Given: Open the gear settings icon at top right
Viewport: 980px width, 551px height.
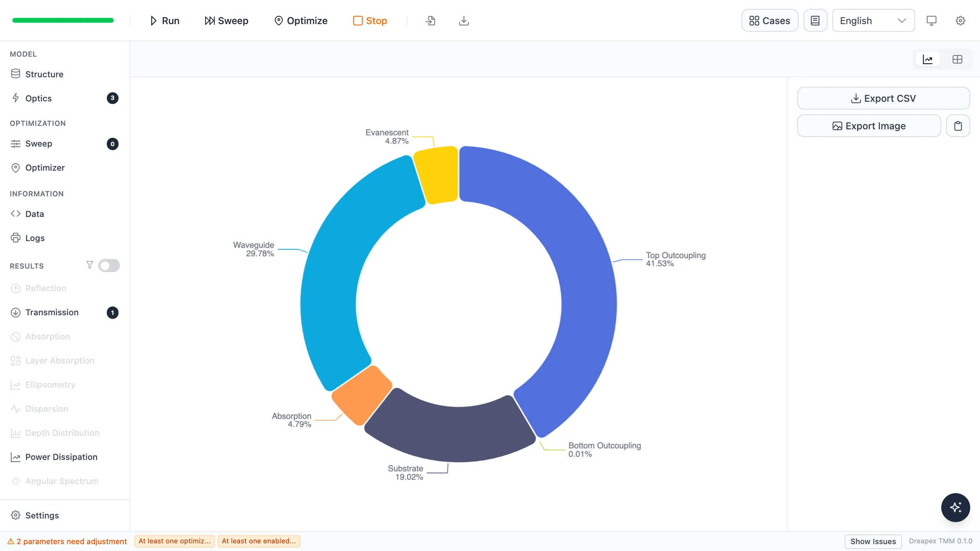Looking at the screenshot, I should tap(960, 21).
